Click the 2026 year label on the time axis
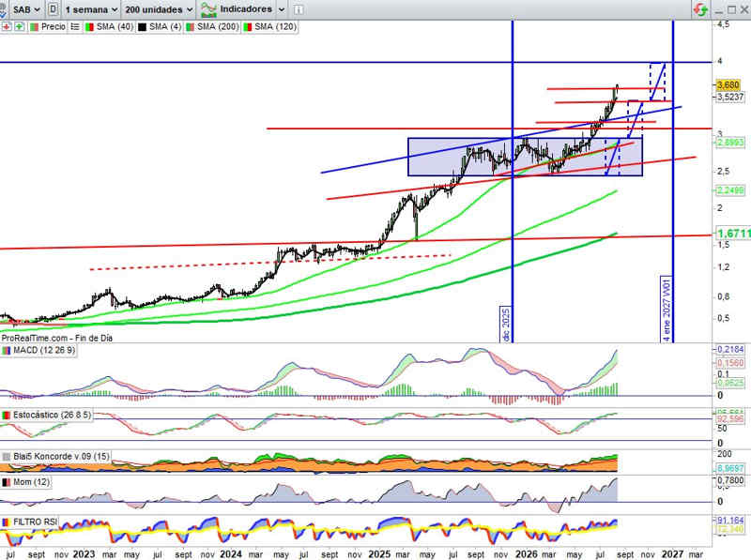Viewport: 751px width, 560px height. 527,553
